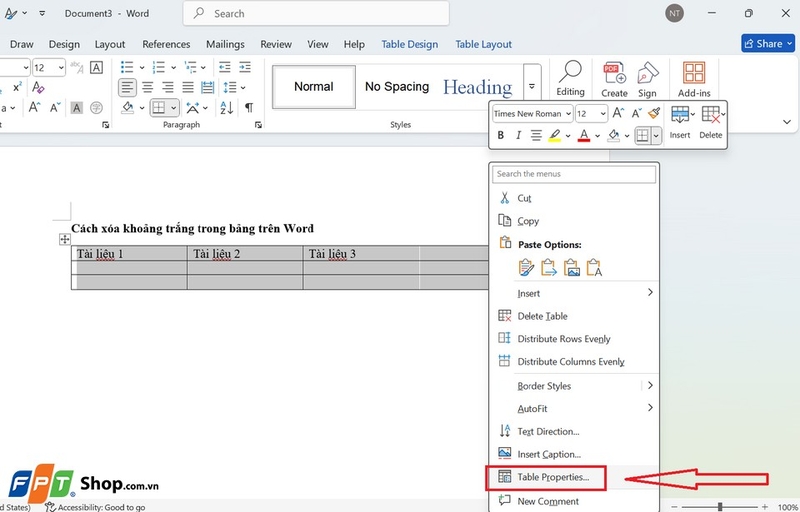Select Cut from the context menu

click(524, 198)
